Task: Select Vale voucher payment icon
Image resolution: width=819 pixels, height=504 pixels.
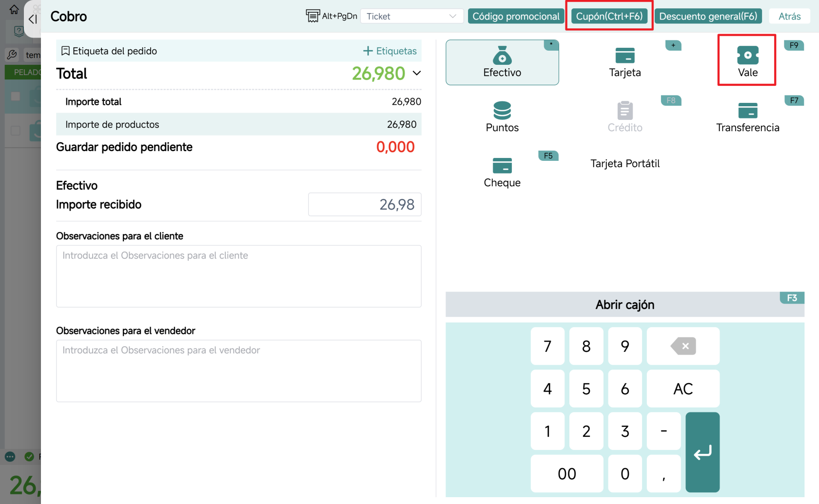Action: point(747,56)
